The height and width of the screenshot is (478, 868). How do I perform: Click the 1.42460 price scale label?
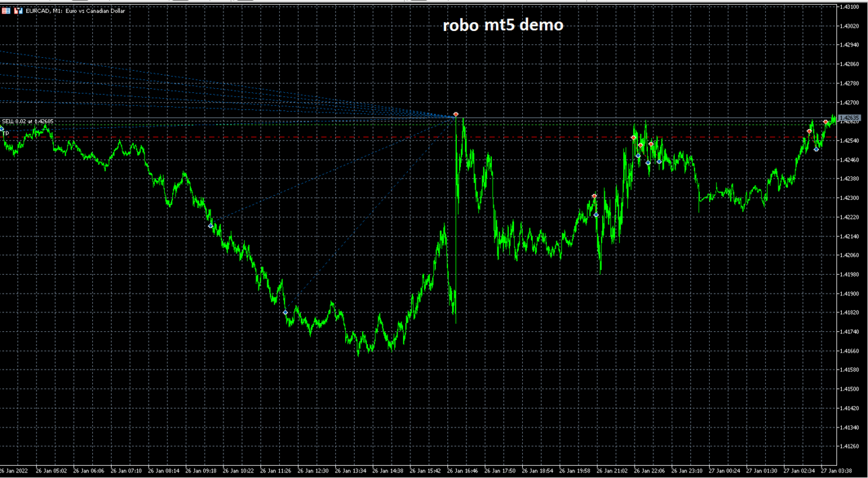tap(849, 160)
